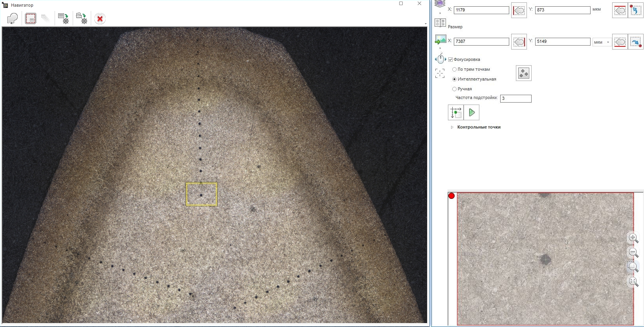Expand the Контрольные точки section
The width and height of the screenshot is (644, 327).
click(x=452, y=127)
